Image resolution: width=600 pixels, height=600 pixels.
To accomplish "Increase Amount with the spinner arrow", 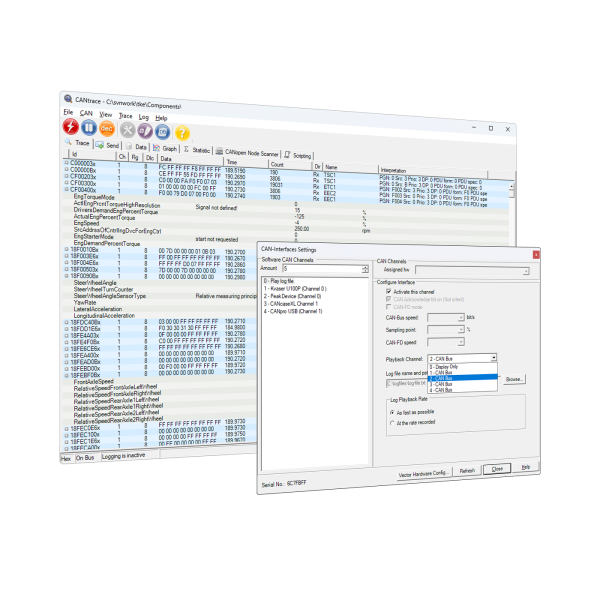I will point(365,266).
